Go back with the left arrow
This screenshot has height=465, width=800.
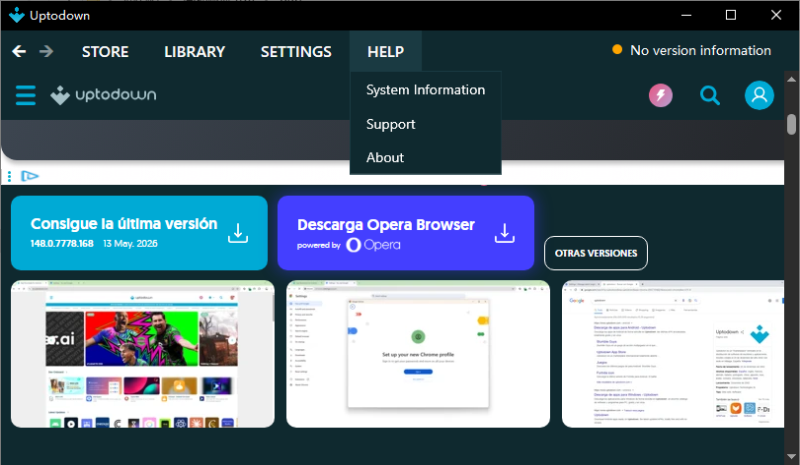pos(19,51)
